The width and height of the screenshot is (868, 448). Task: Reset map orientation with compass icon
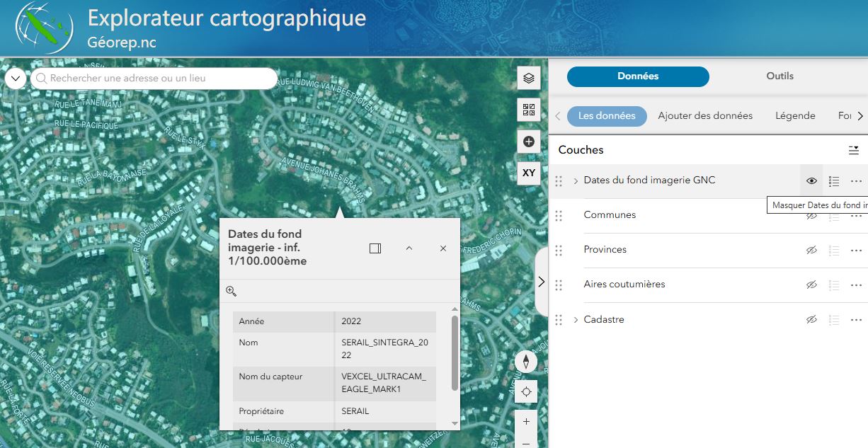point(526,362)
